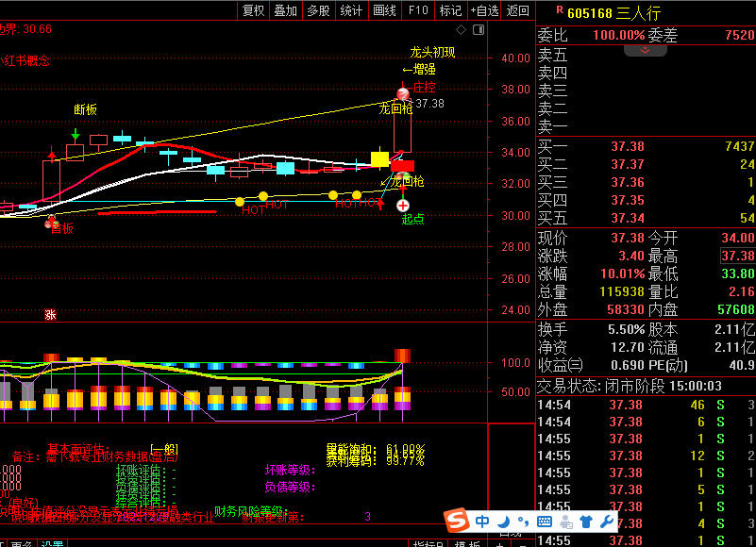Click the moon icon in IME bar
Screen dimensions: 756x547
tap(504, 521)
